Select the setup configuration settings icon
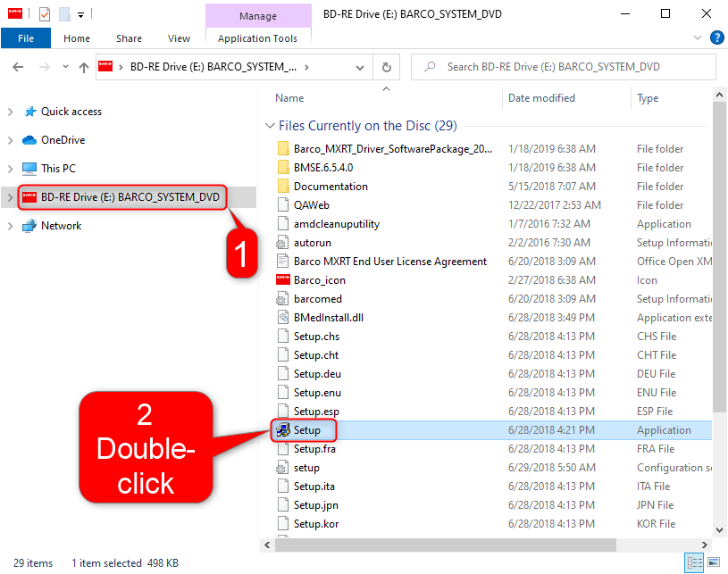The width and height of the screenshot is (728, 574). pos(282,468)
